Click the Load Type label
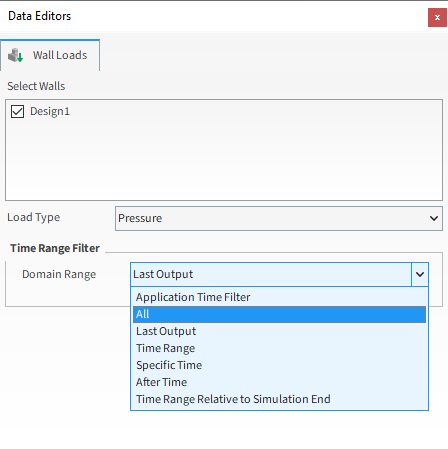Viewport: 448px width, 449px height. pyautogui.click(x=34, y=218)
